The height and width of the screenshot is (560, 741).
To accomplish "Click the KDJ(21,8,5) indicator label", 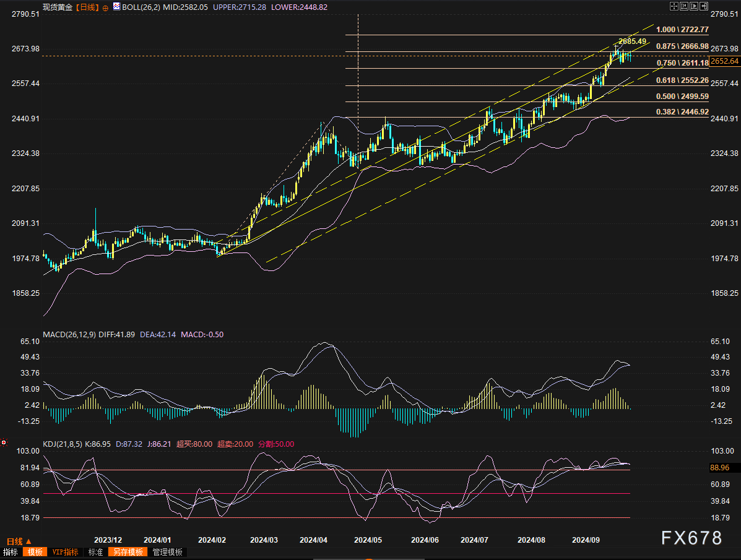I will click(x=62, y=444).
